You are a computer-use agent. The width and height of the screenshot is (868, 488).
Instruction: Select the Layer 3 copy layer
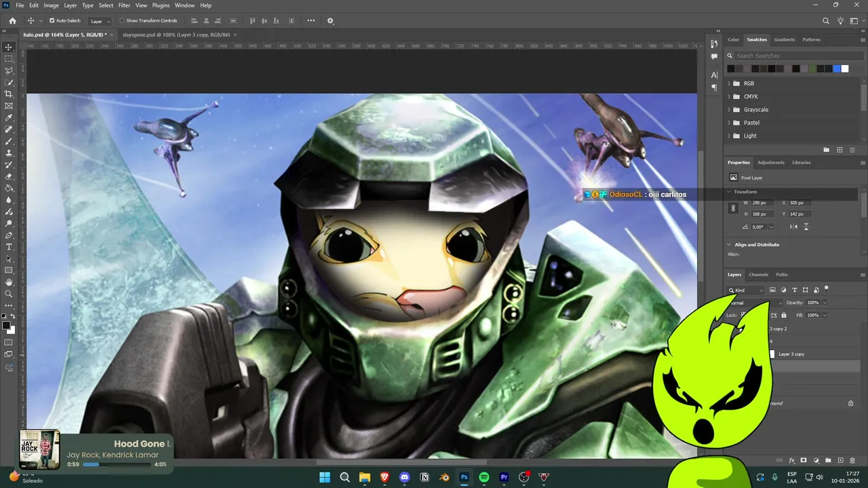(791, 354)
